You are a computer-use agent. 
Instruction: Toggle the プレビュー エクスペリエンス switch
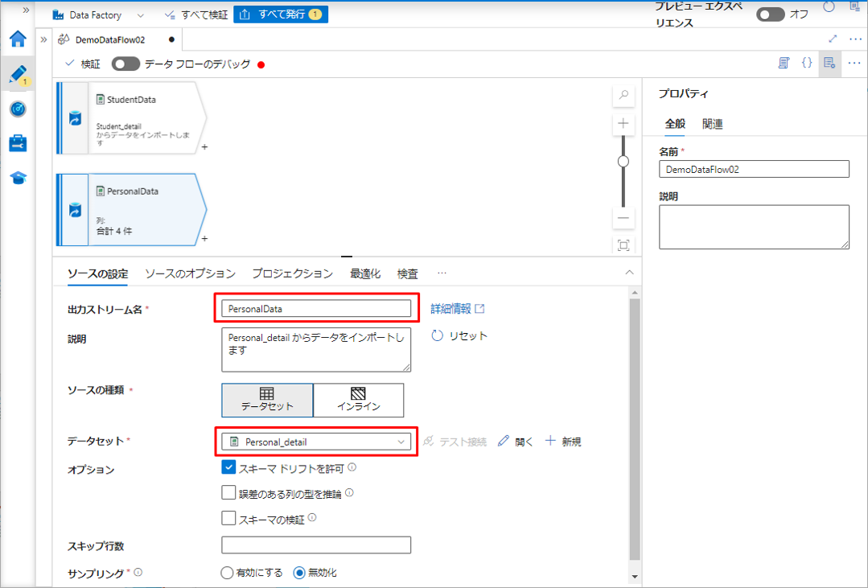click(x=770, y=14)
